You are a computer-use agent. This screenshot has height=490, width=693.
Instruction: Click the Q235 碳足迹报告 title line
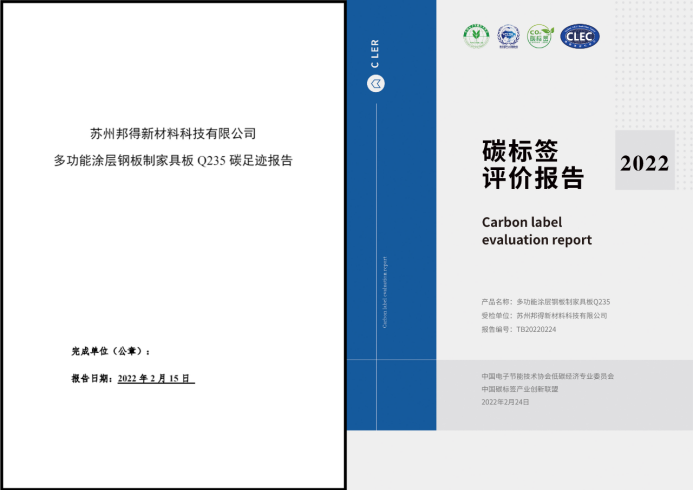point(173,160)
